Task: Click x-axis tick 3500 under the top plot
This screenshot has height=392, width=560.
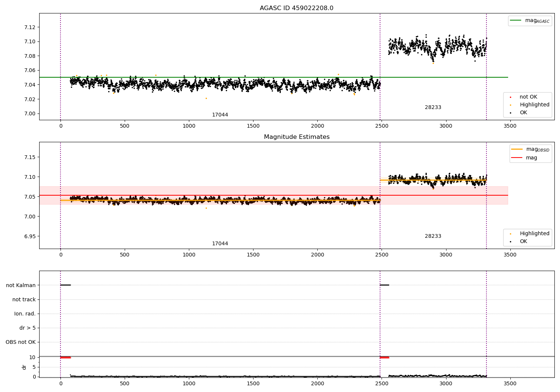Action: [x=510, y=126]
